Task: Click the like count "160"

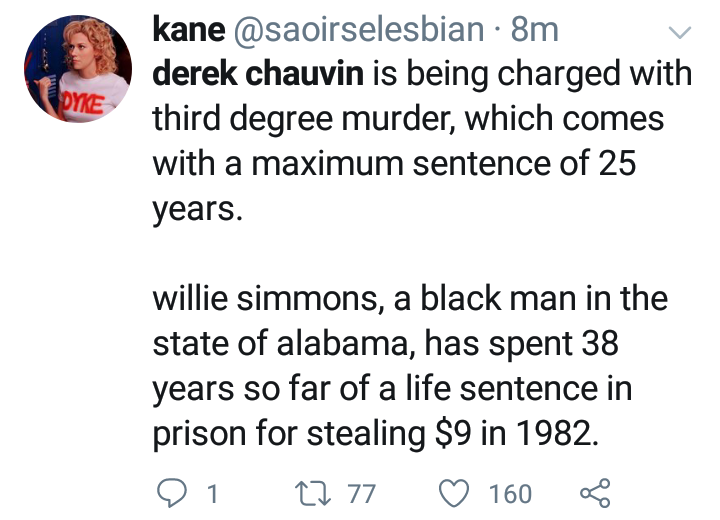Action: [510, 493]
